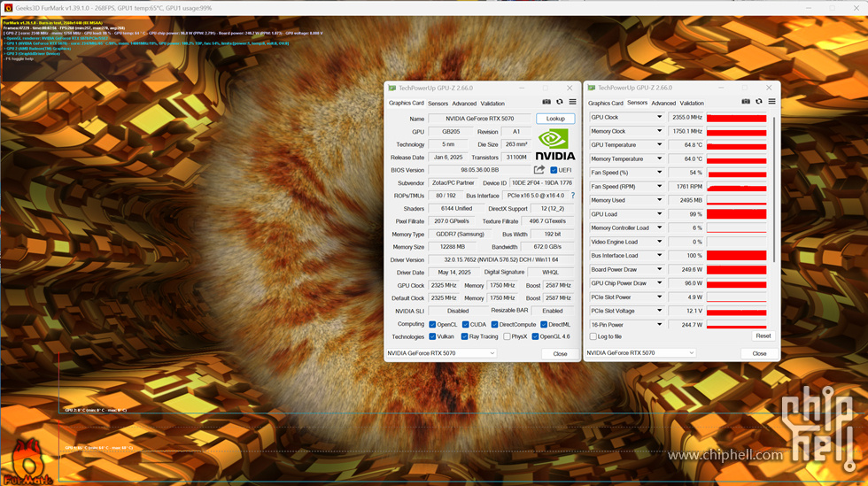This screenshot has width=868, height=486.
Task: Toggle the DirectML checkbox
Action: pos(544,324)
